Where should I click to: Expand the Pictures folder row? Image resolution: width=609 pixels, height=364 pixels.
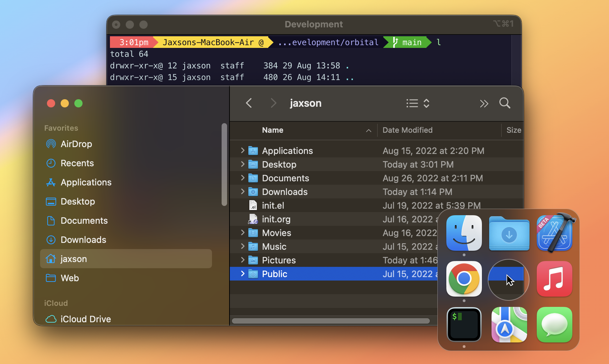pos(243,260)
